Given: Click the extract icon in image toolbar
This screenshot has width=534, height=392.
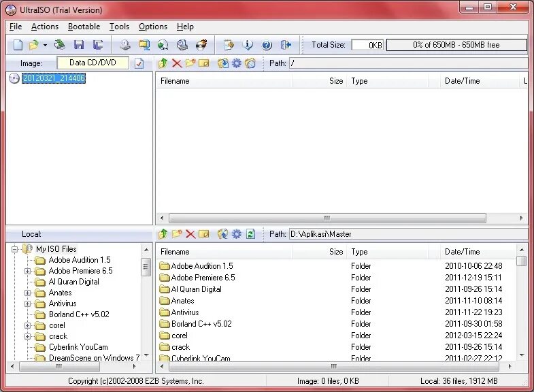Looking at the screenshot, I should tap(223, 63).
